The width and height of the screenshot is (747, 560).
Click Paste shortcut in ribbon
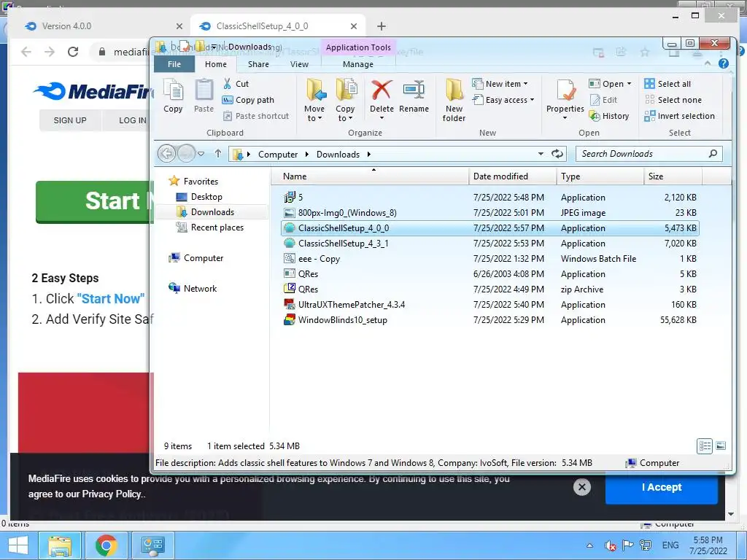(x=256, y=116)
